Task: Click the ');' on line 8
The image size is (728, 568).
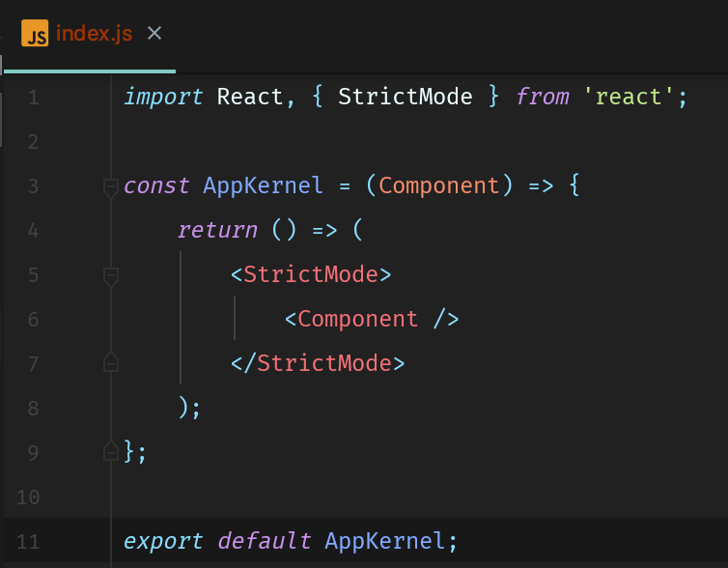Action: 189,408
